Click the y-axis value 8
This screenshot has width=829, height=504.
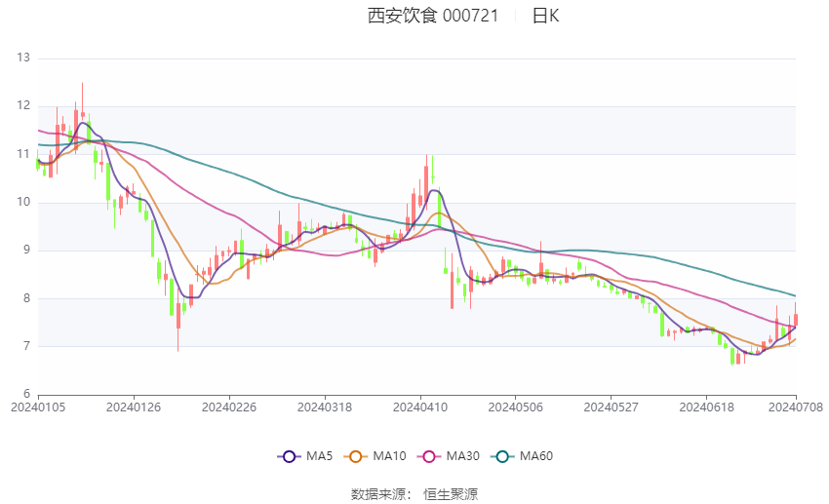(x=26, y=298)
